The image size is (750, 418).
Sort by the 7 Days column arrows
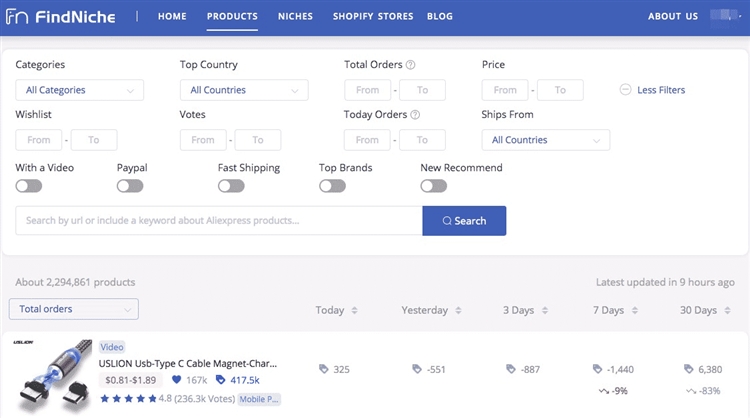coord(634,310)
